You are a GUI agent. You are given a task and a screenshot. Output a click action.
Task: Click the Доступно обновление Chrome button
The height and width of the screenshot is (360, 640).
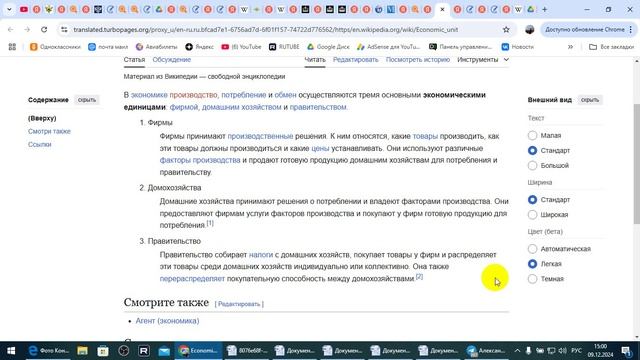pyautogui.click(x=589, y=29)
